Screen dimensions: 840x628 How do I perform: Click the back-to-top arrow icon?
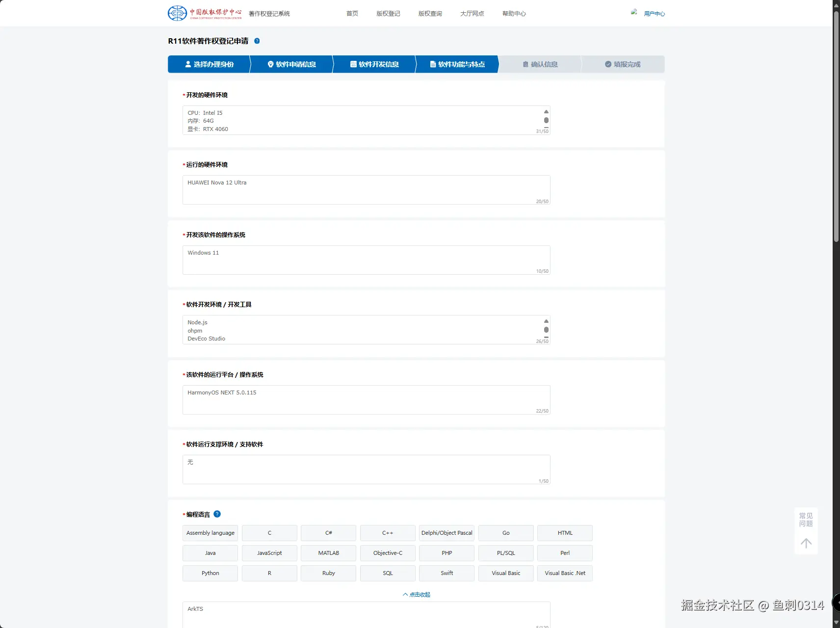pyautogui.click(x=806, y=543)
